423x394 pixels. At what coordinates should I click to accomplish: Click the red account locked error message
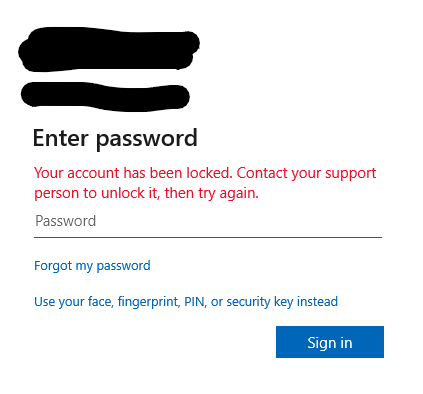point(205,183)
